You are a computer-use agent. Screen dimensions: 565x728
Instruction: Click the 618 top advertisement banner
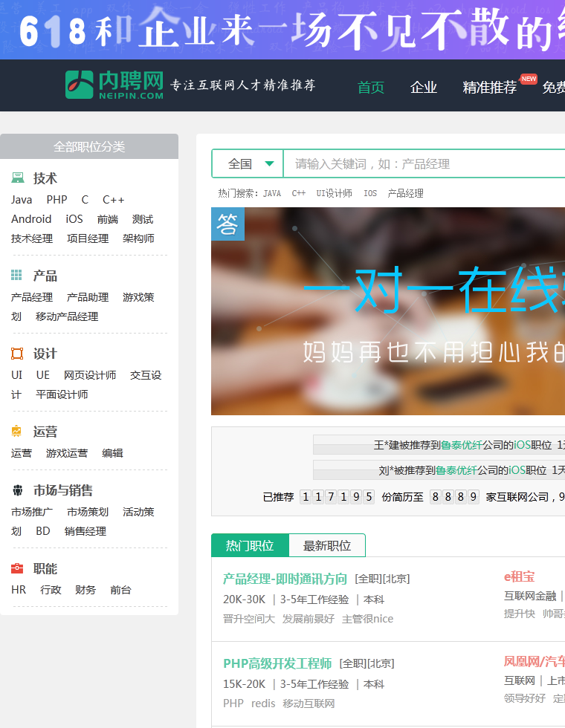pos(282,29)
